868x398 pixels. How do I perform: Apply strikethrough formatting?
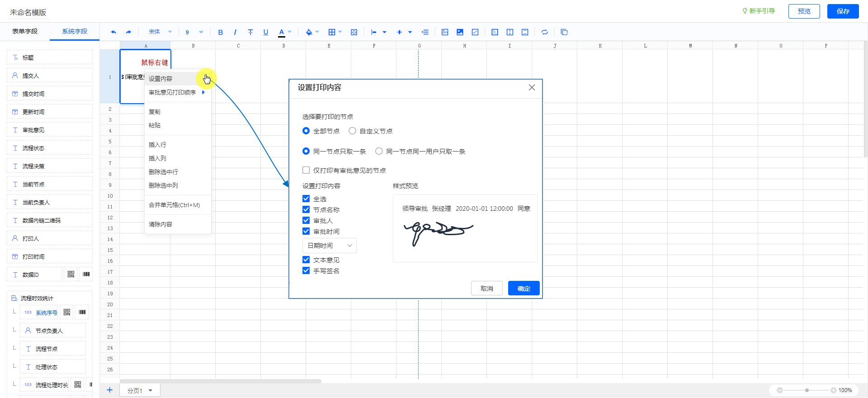250,32
